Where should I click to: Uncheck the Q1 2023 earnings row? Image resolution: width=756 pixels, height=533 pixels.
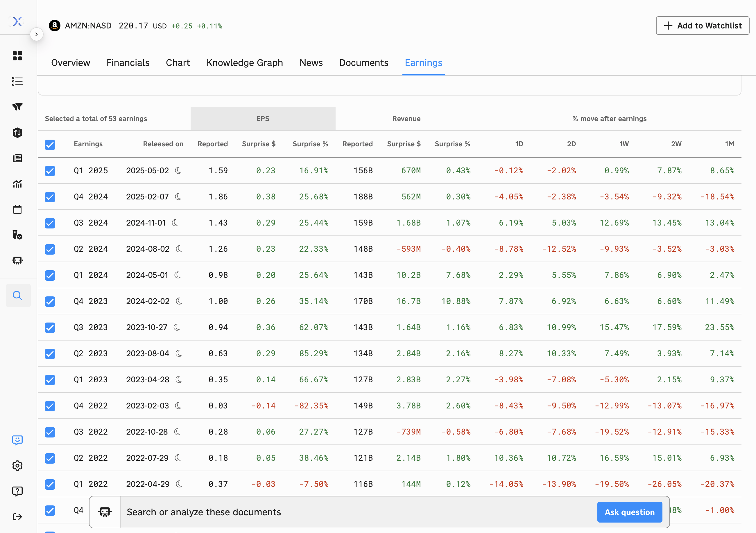[x=50, y=380]
